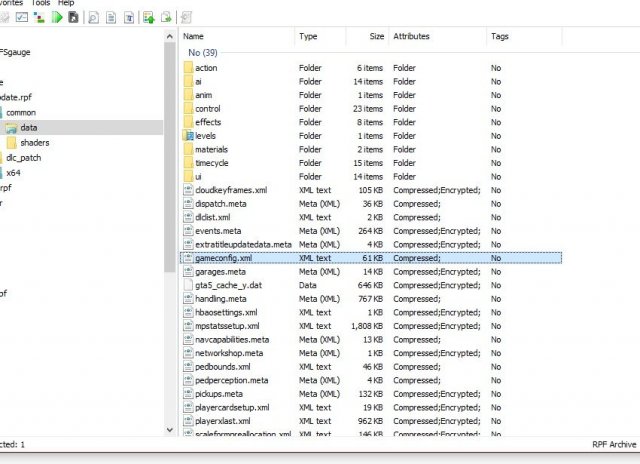The image size is (640, 464).
Task: Select playercardsetup.xml in the file list
Action: coord(371,407)
